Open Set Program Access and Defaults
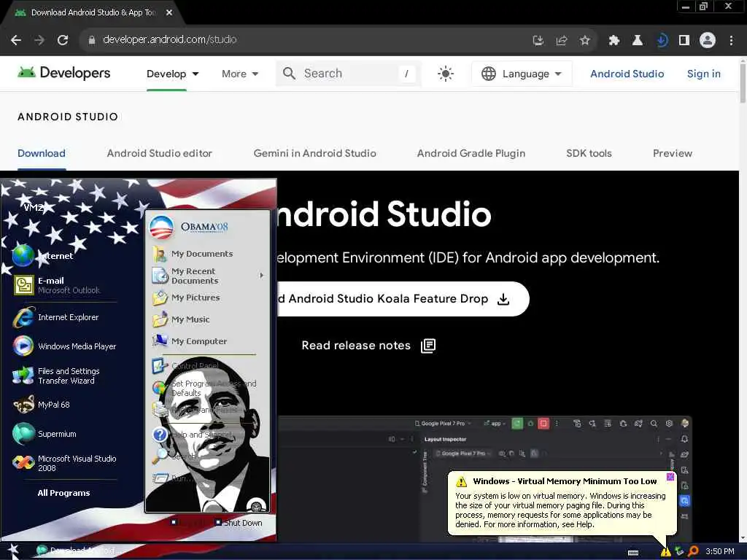 click(205, 388)
